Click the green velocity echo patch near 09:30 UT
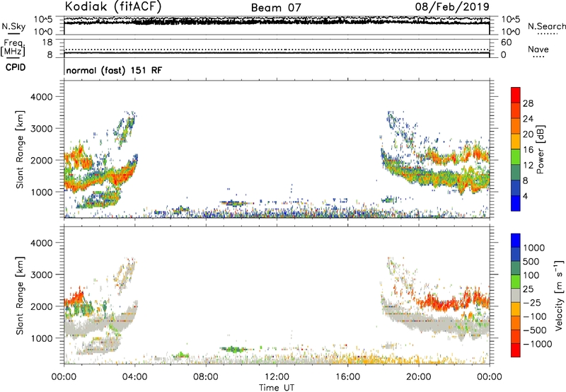The image size is (566, 392). (x=234, y=349)
